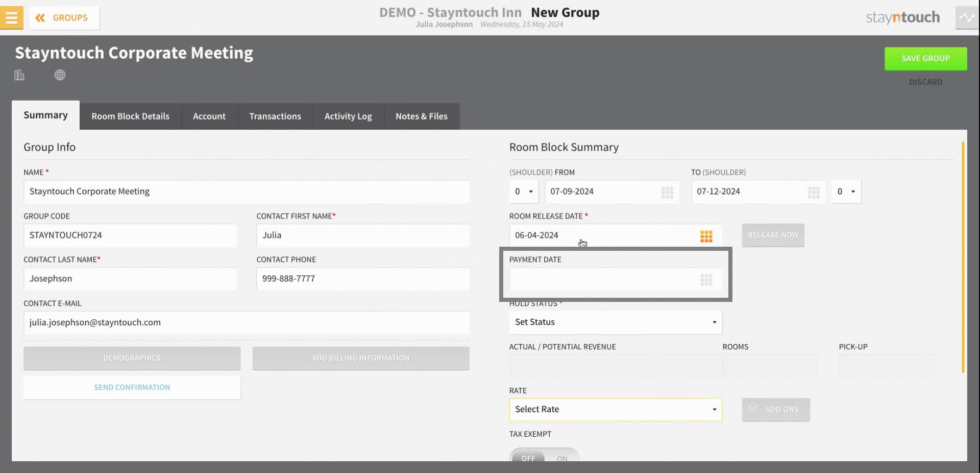Open Notes & Files tab
980x473 pixels.
coord(422,116)
